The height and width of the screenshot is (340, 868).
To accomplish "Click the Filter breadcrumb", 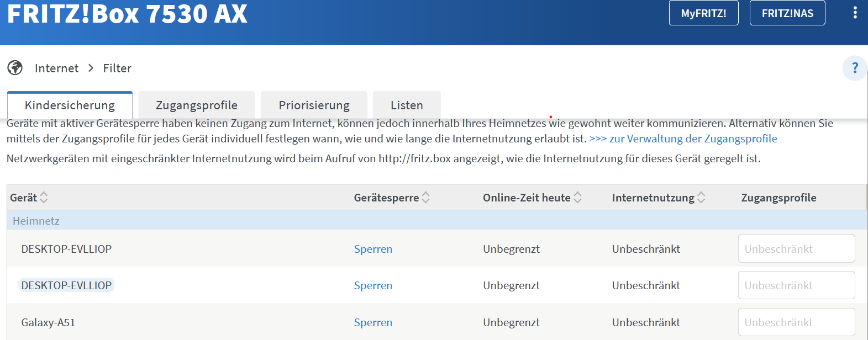I will click(117, 68).
